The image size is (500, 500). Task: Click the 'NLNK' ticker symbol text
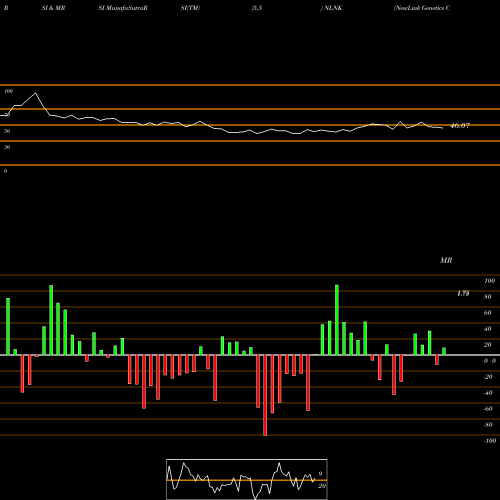click(333, 8)
